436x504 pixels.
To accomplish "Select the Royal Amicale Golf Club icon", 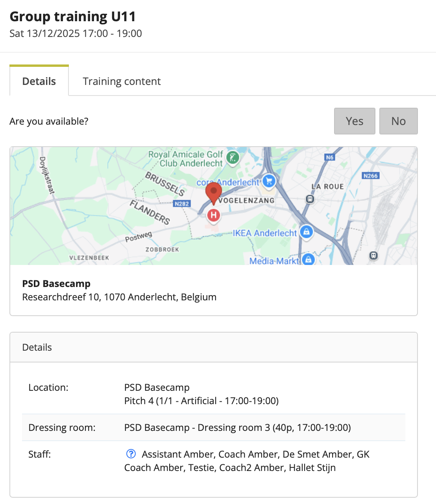I will pos(233,158).
